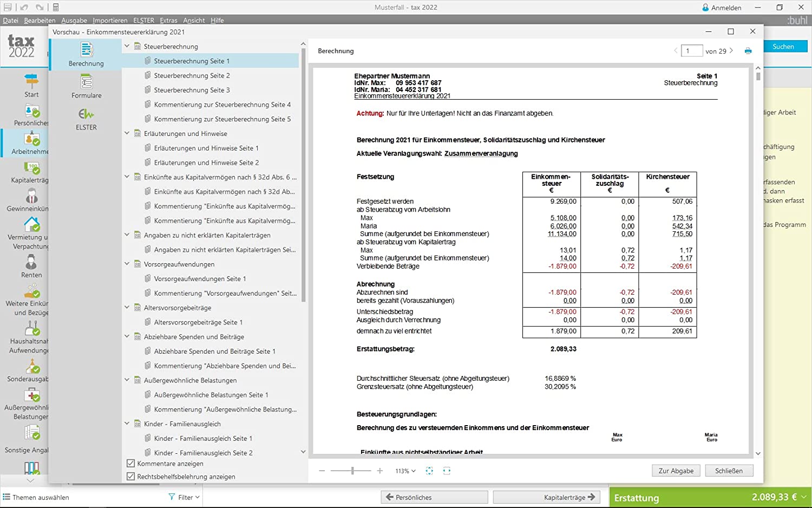Click the Kapitalerträge forward button
This screenshot has width=812, height=508.
pyautogui.click(x=546, y=497)
